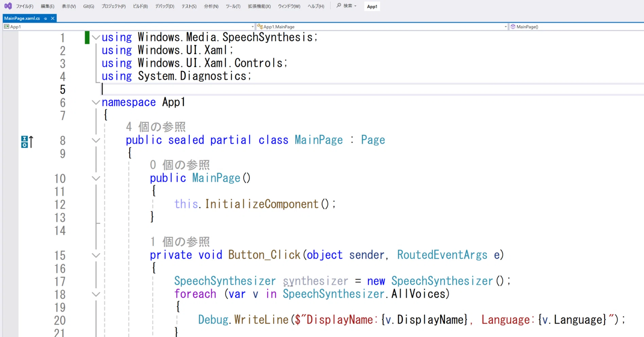Viewport: 644px width, 337px height.
Task: Open the App1.MainPage type dropdown
Action: point(382,27)
